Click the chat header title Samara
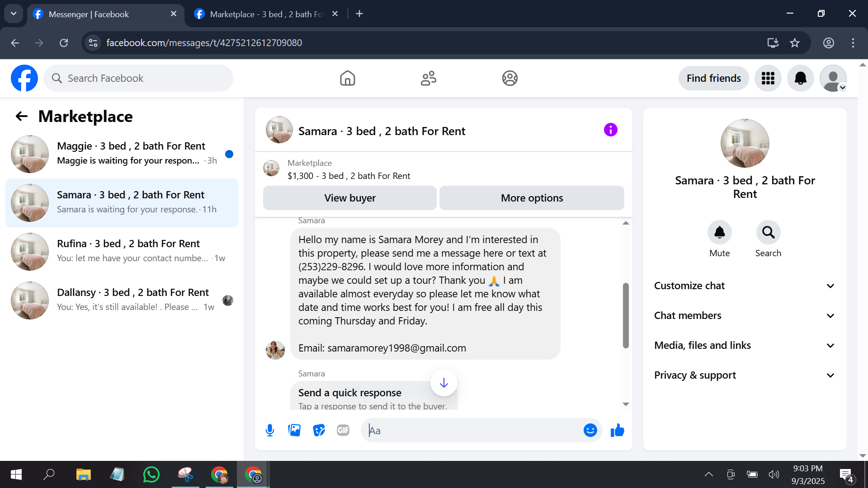This screenshot has width=868, height=488. coord(382,131)
